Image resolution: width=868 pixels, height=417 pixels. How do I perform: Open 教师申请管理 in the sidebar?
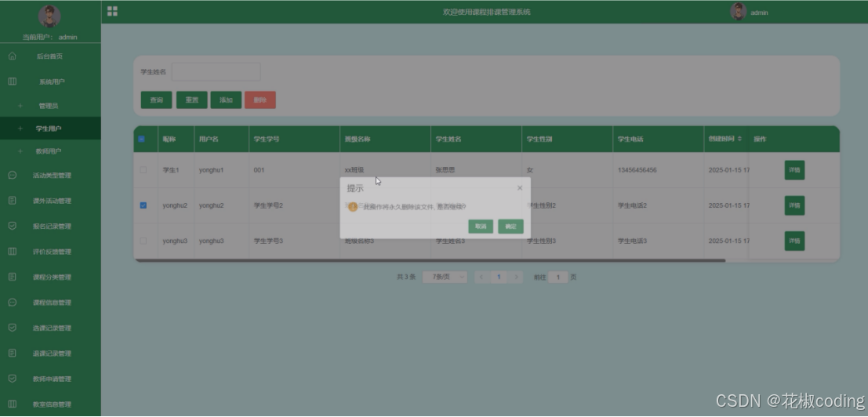click(50, 379)
